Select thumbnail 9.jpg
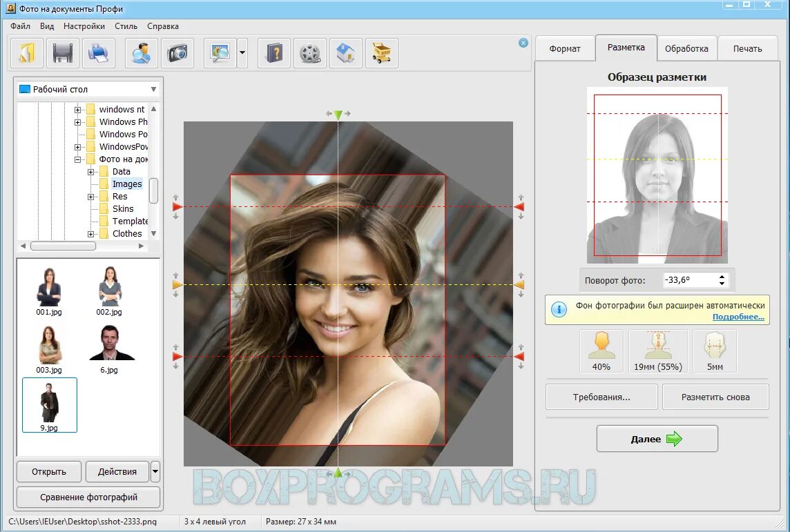Image resolution: width=790 pixels, height=532 pixels. [x=50, y=405]
